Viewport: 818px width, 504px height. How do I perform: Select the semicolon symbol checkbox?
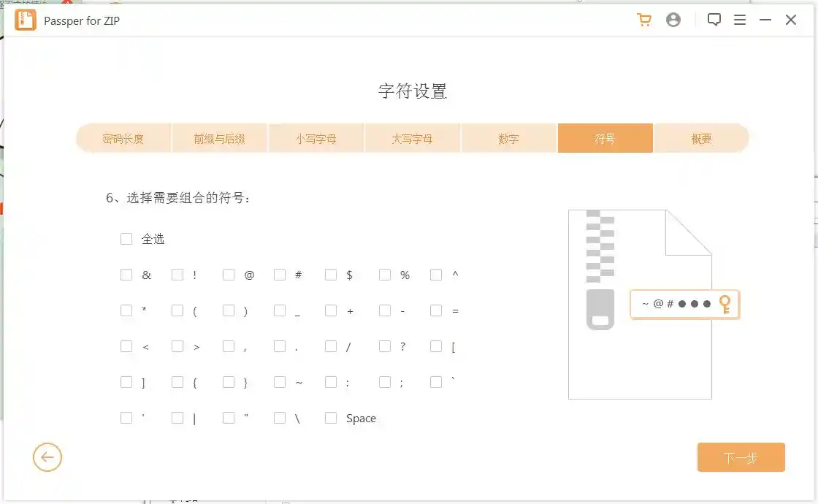[385, 383]
